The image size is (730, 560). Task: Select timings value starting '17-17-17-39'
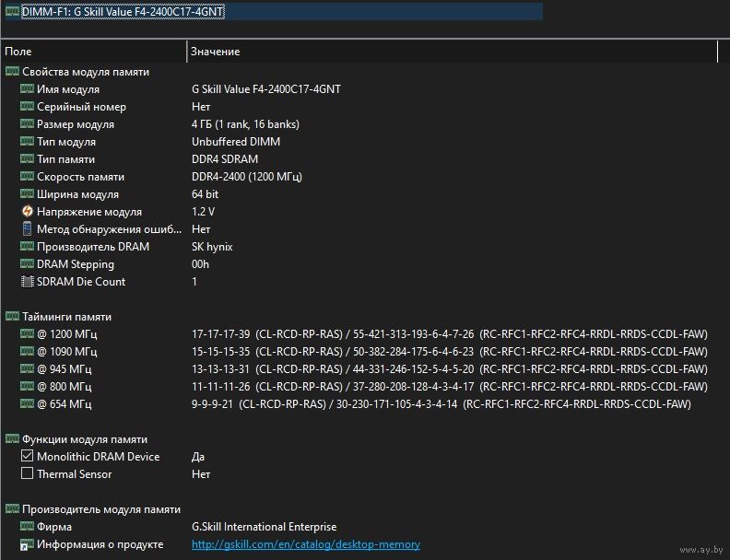click(449, 334)
